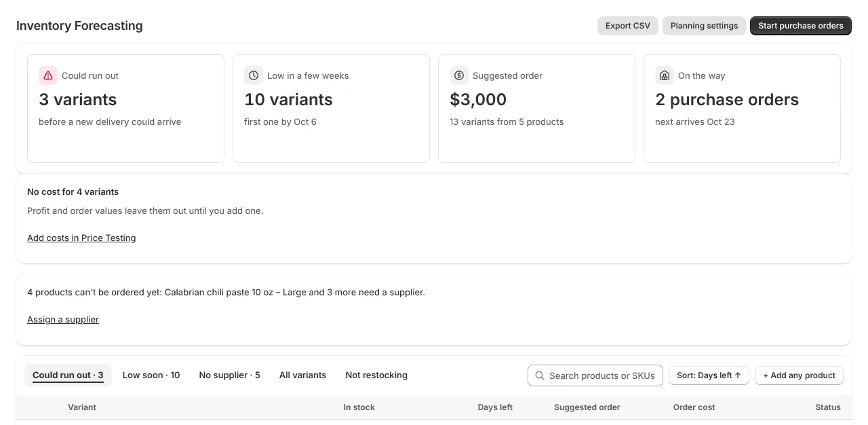Click the dollar icon on Suggested order card
This screenshot has height=425, width=868.
tap(459, 75)
